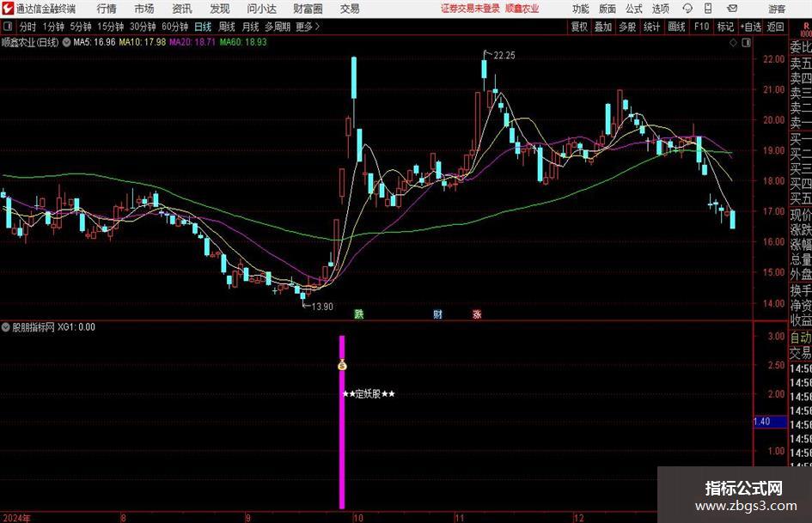Switch to the 30分钟 period tab
Image resolution: width=812 pixels, height=523 pixels.
click(x=143, y=27)
